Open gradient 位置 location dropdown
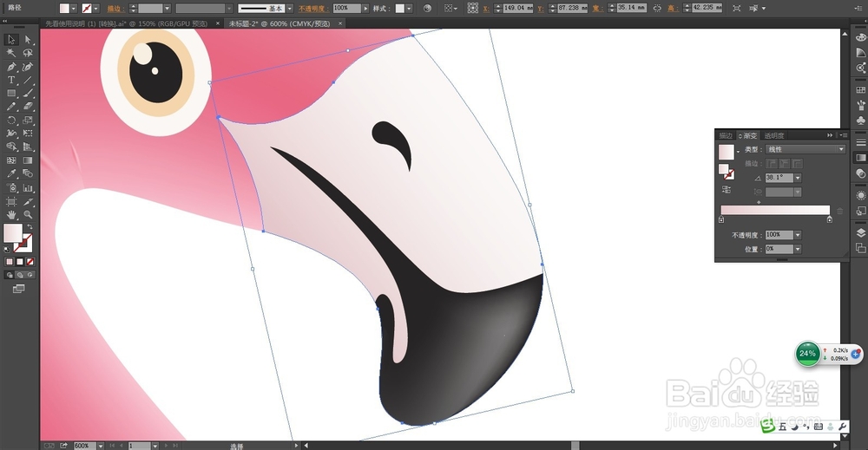This screenshot has height=450, width=868. 798,250
